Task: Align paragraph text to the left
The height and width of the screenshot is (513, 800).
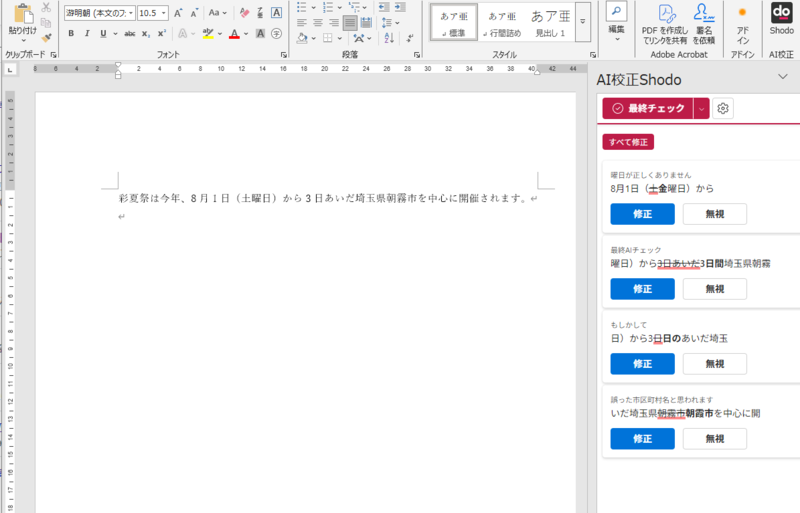Action: tap(302, 22)
